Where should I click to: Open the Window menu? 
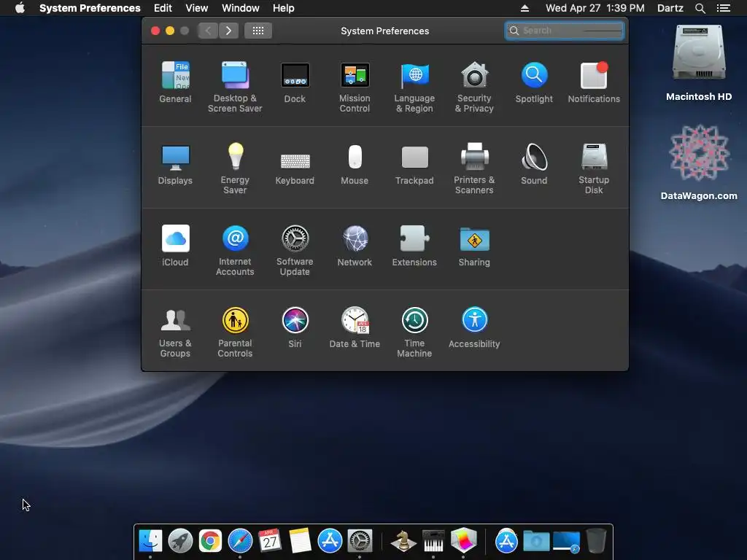[x=241, y=7]
